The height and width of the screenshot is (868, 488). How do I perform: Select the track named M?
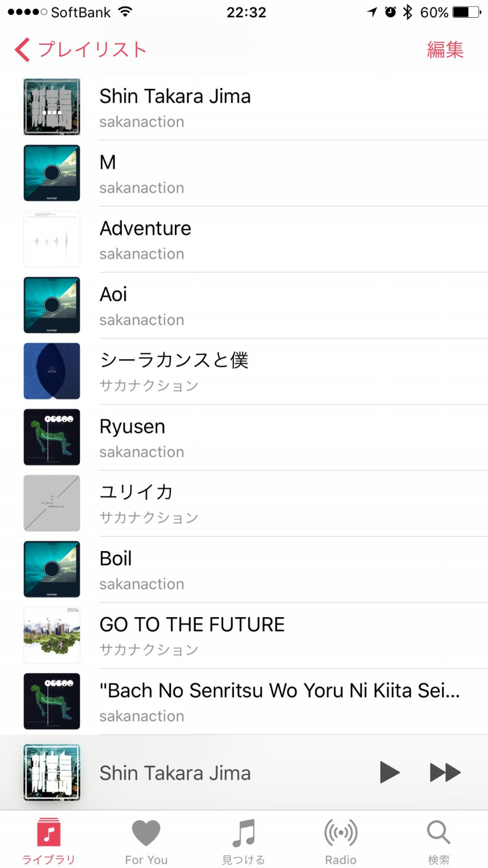(244, 173)
